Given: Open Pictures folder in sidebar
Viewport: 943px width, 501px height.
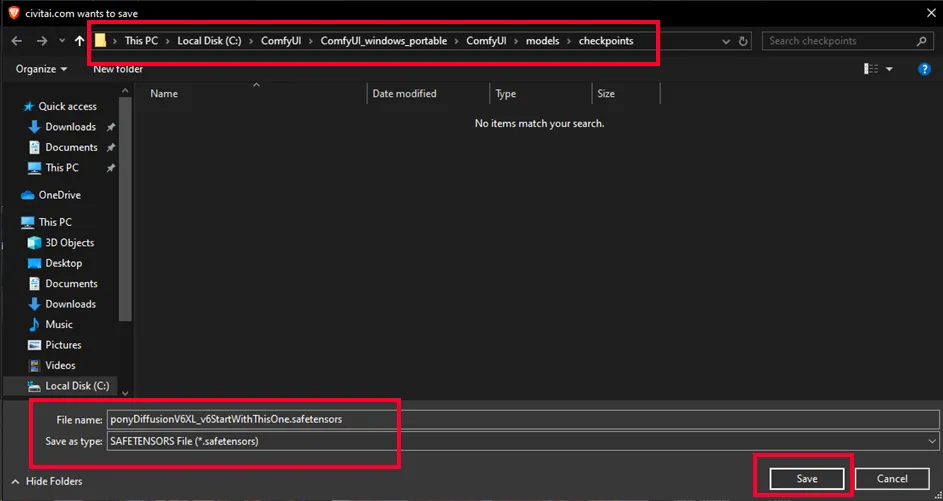Looking at the screenshot, I should click(55, 345).
